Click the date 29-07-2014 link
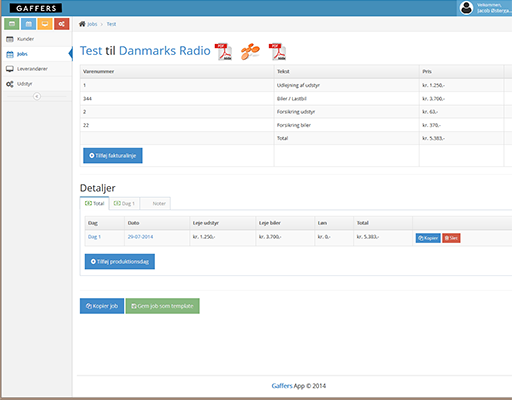Screen dimensions: 512x400 click(x=140, y=237)
